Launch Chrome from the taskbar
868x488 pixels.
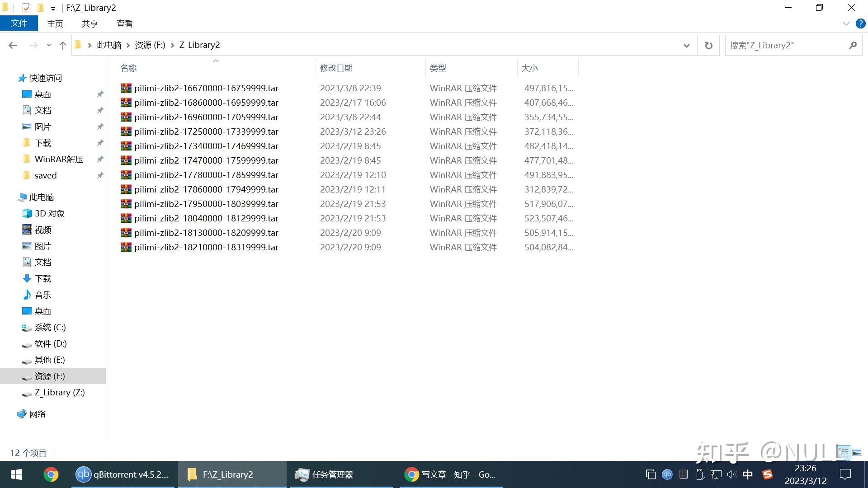pyautogui.click(x=51, y=474)
